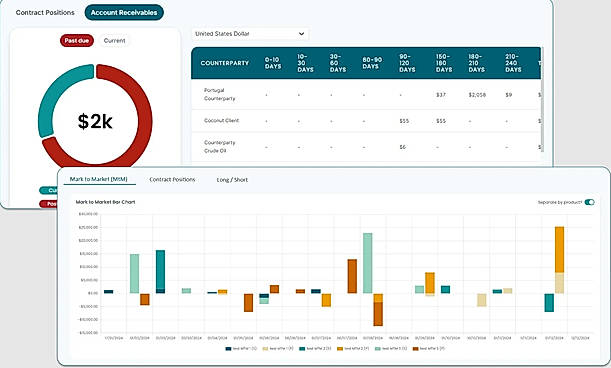
Task: Click the 0-10 DAYS column header
Action: pos(273,63)
